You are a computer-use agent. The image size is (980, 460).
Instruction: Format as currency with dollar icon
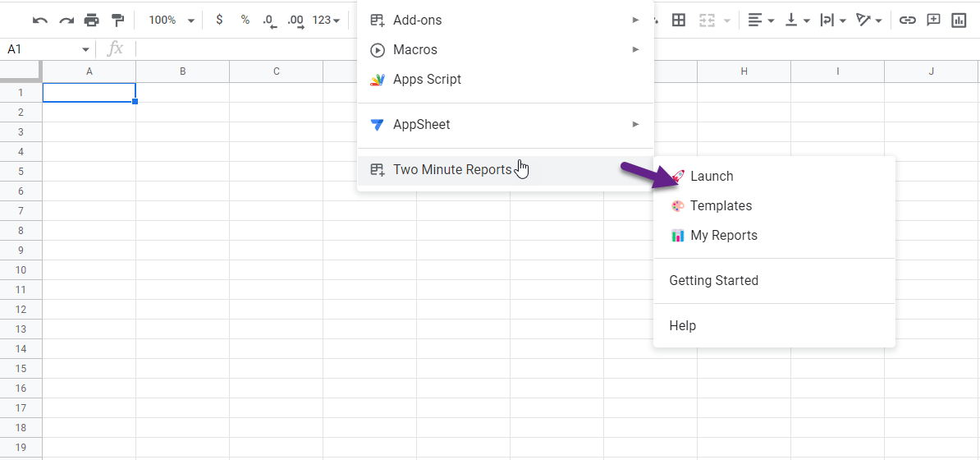[219, 20]
